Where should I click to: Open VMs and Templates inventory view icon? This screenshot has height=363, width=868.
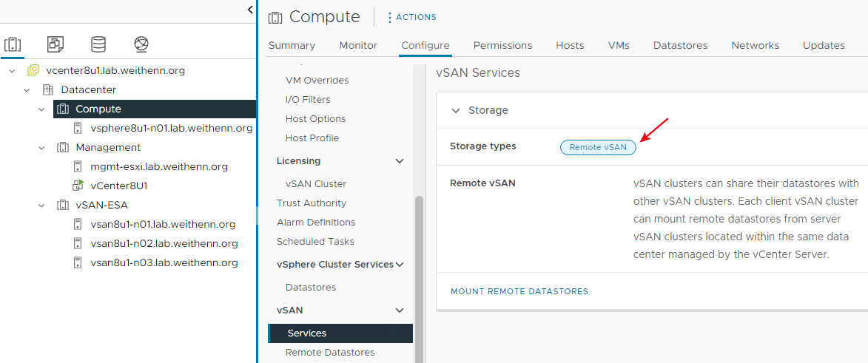(x=55, y=44)
